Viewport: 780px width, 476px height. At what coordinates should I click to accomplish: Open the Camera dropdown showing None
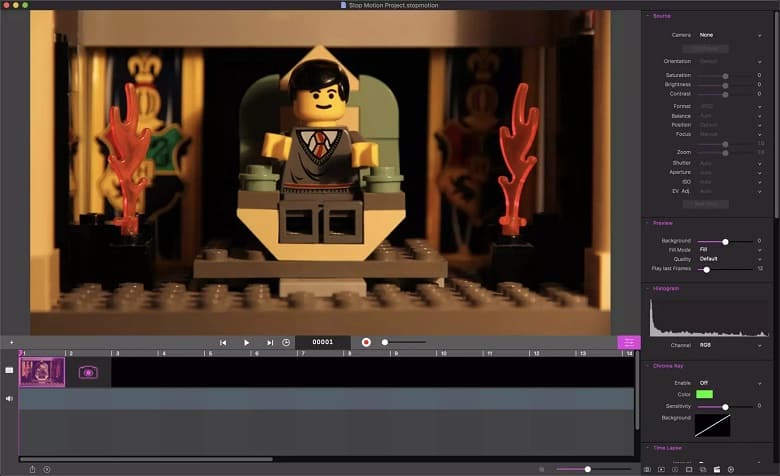[730, 35]
